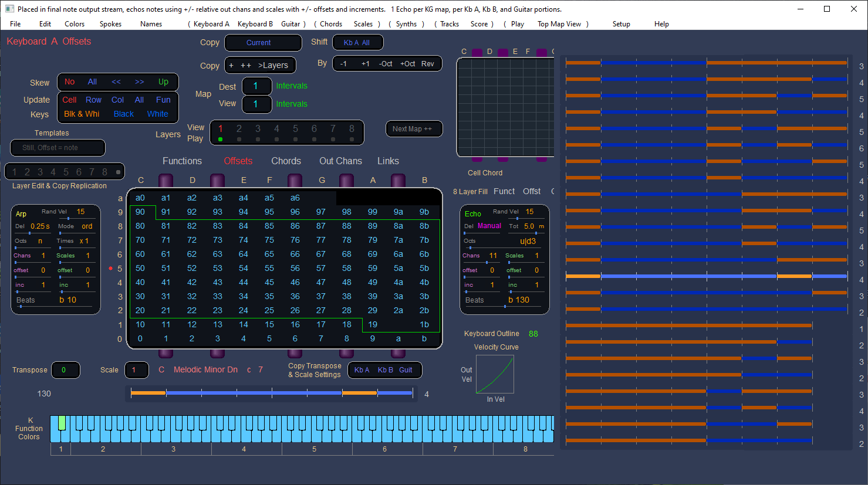Toggle Skew to No

pyautogui.click(x=70, y=82)
